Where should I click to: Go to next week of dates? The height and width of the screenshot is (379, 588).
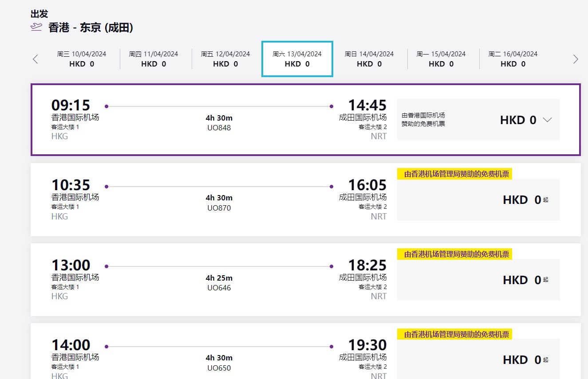pyautogui.click(x=576, y=59)
